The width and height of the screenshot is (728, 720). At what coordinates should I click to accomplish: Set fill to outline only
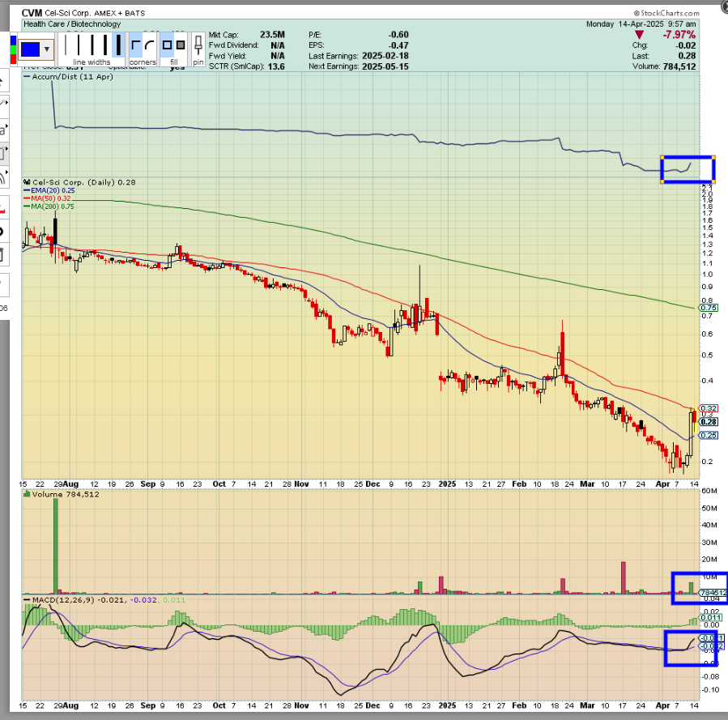(x=167, y=45)
